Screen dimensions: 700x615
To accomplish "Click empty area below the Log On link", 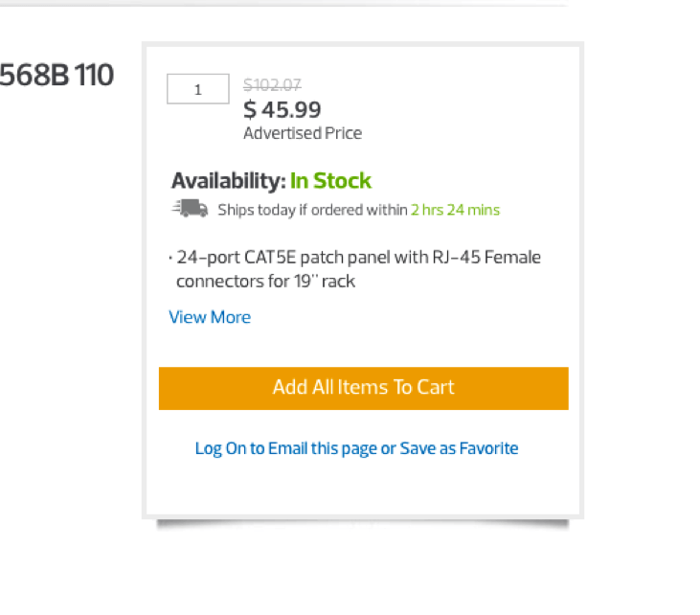I will [363, 487].
